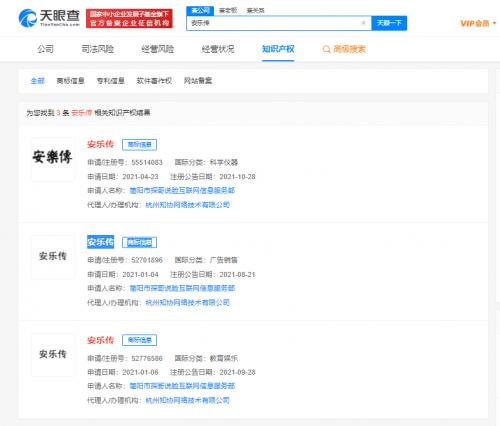Open the traditional-script 安樂傳 trademark thumbnail
This screenshot has height=426, width=500.
pyautogui.click(x=53, y=159)
